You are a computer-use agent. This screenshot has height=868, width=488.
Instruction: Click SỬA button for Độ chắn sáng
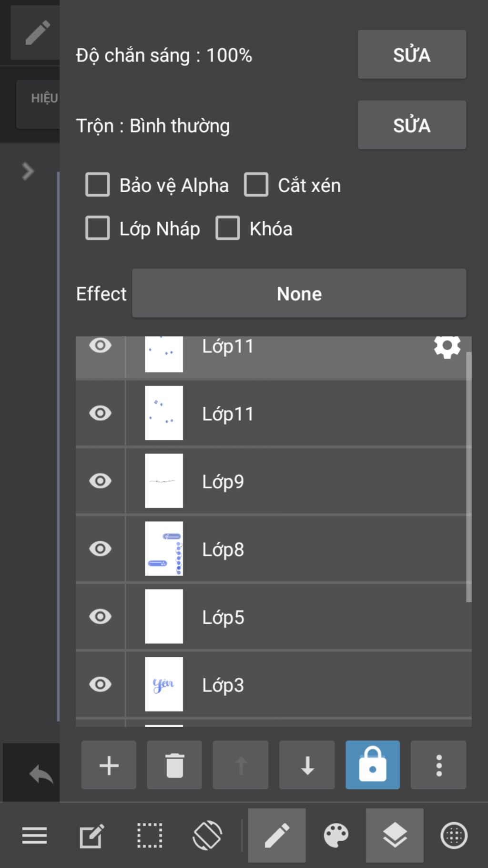point(412,54)
